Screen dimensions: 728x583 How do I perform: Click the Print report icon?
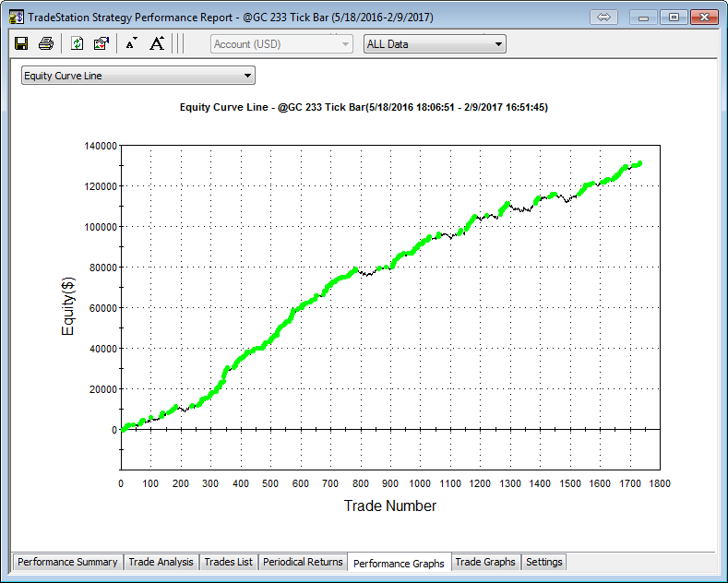point(45,43)
